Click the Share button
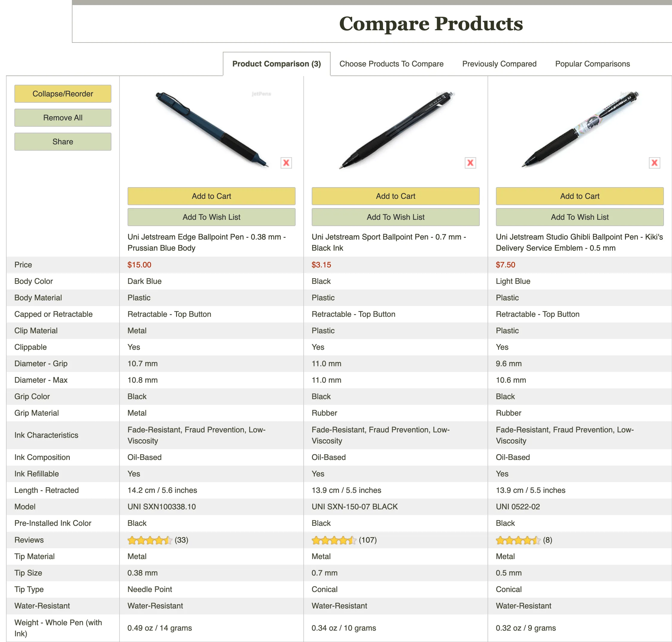Viewport: 672px width, 642px height. click(63, 142)
